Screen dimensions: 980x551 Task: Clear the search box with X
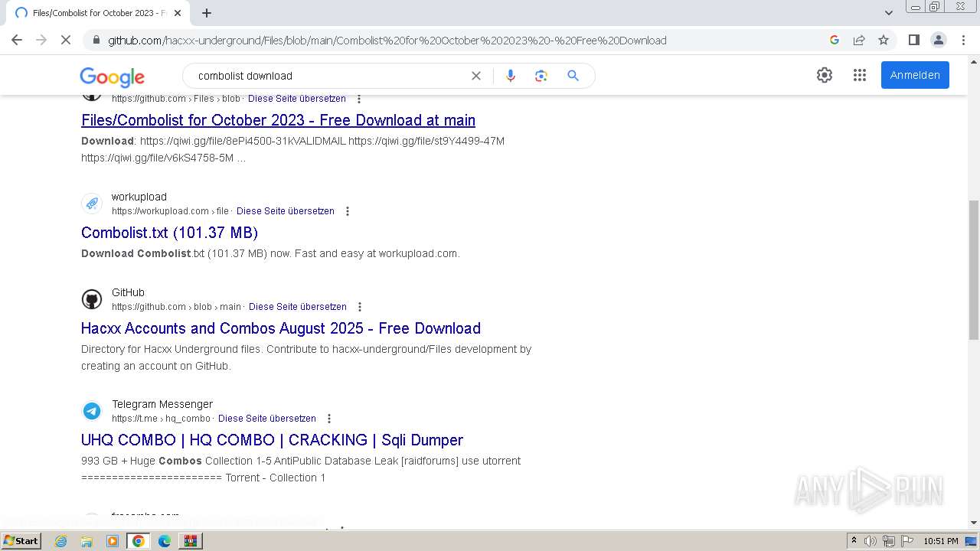(x=476, y=76)
